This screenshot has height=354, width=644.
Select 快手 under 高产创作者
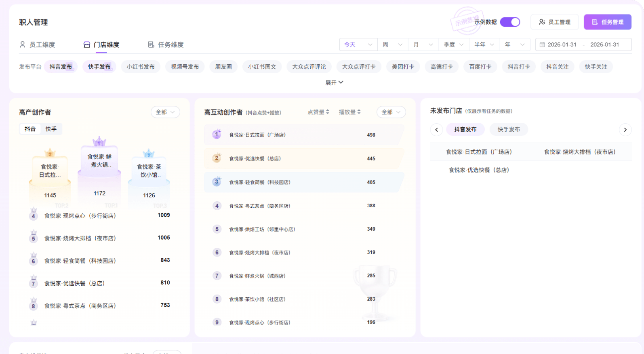pyautogui.click(x=51, y=129)
